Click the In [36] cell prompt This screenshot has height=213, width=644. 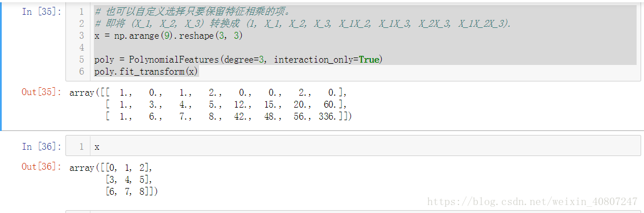[x=42, y=147]
